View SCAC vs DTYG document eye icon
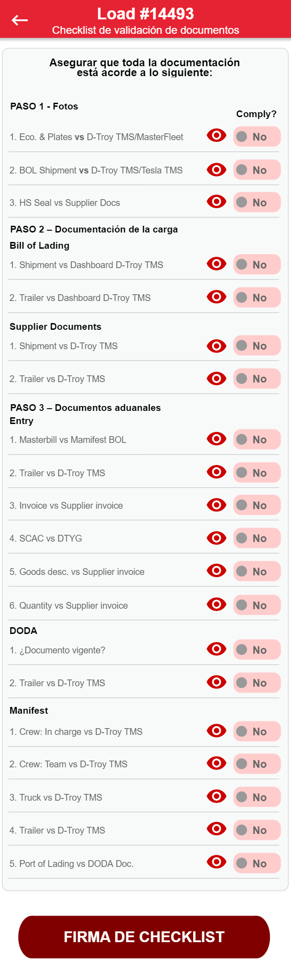This screenshot has height=980, width=291. point(216,538)
